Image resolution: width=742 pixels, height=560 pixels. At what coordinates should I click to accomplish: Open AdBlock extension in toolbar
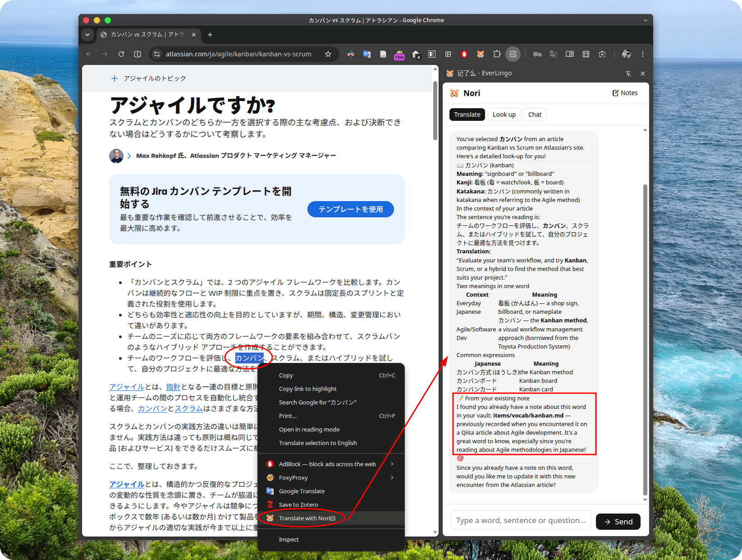coord(464,54)
